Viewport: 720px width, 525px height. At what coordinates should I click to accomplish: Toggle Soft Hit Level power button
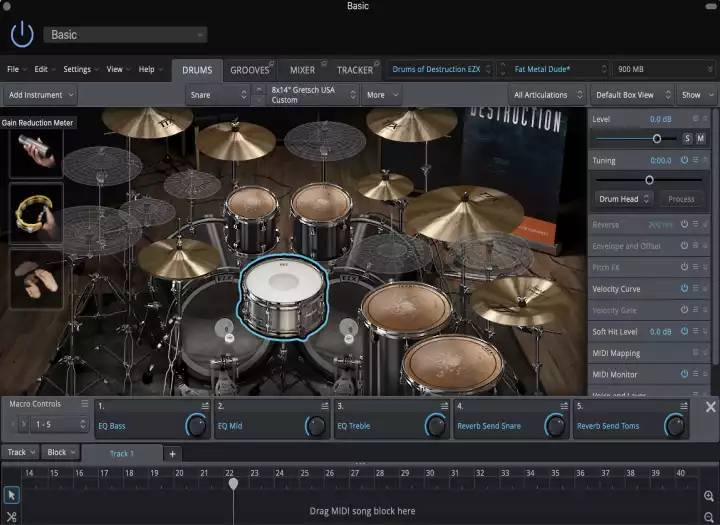(684, 331)
